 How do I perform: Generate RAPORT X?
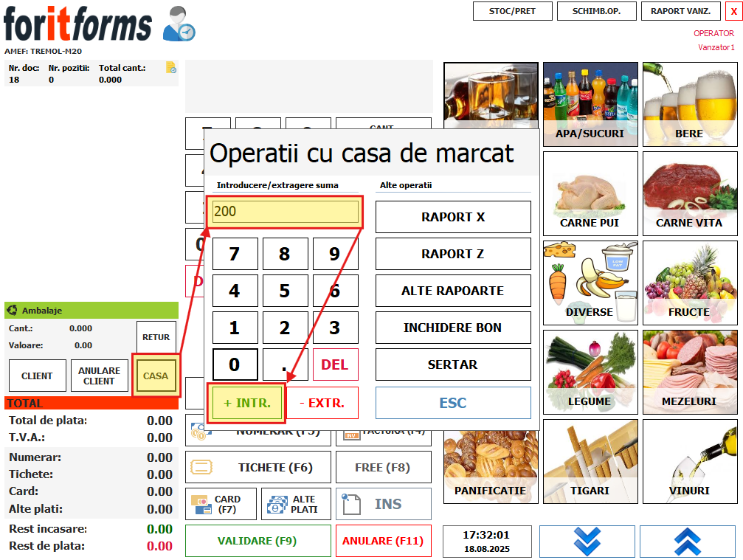[453, 217]
